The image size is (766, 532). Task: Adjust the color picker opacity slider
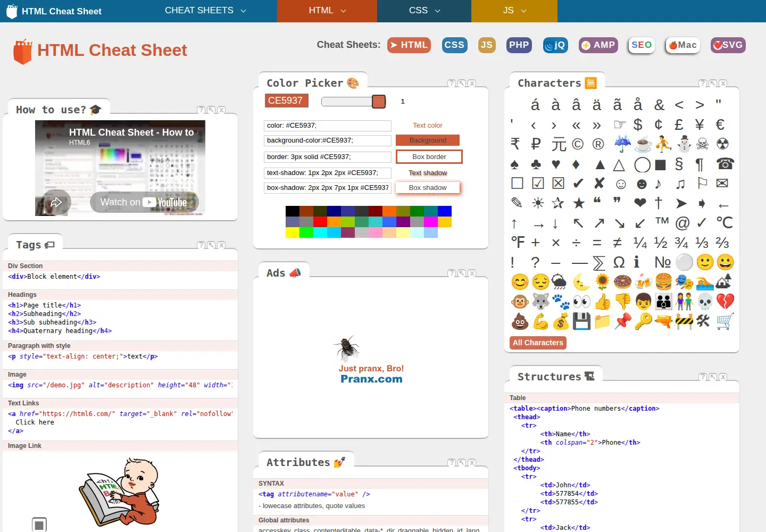click(x=353, y=102)
